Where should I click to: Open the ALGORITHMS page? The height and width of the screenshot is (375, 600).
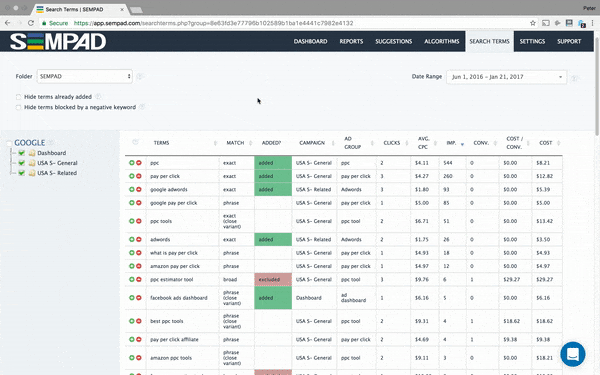(442, 41)
